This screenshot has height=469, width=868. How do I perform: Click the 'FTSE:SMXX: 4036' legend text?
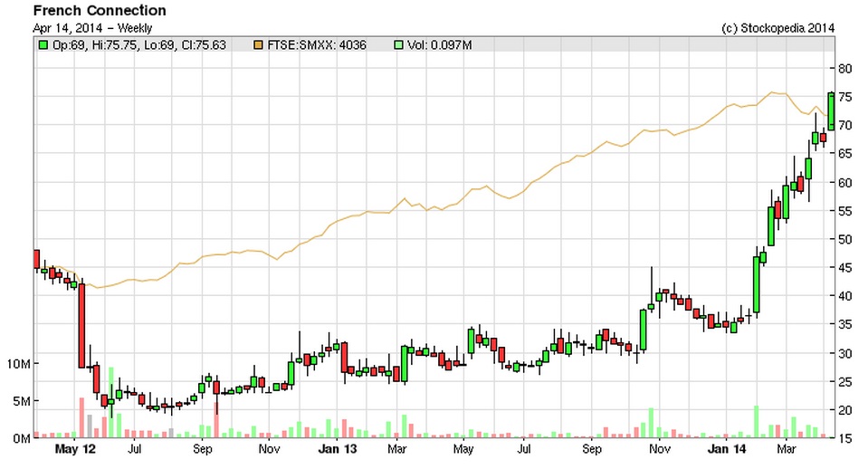tap(317, 45)
